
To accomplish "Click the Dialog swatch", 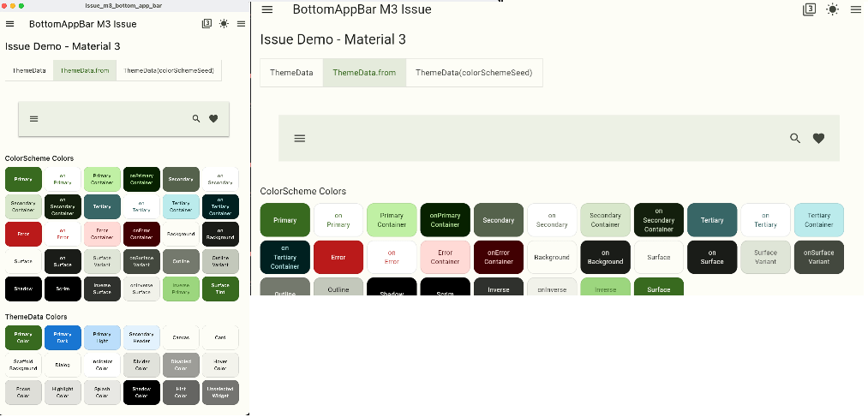I will pos(63,365).
